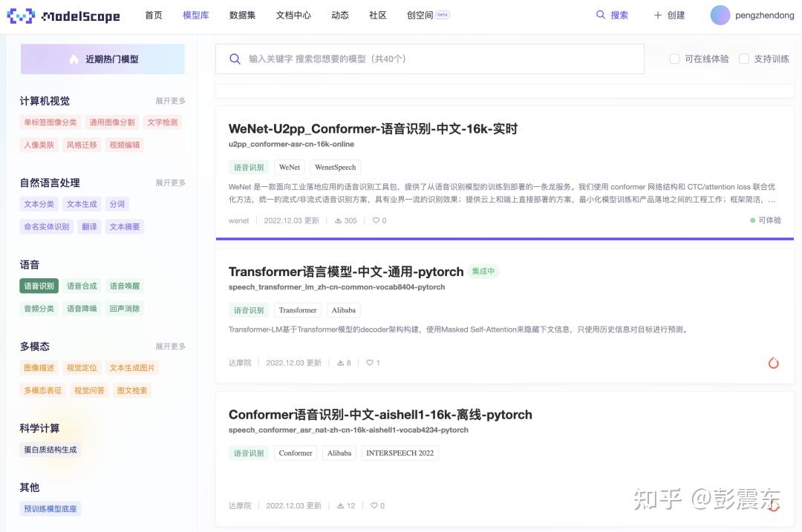802x532 pixels.
Task: Click the 搜索 link in top bar
Action: [619, 16]
